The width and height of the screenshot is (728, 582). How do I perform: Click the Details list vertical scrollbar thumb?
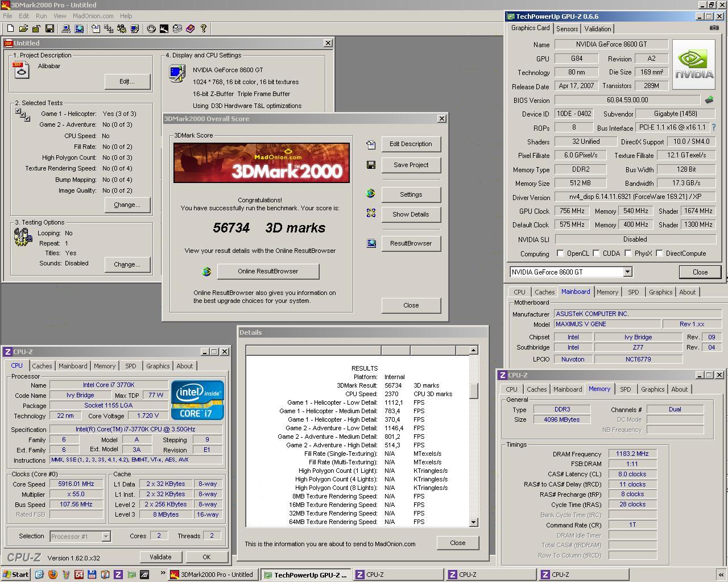pos(473,390)
